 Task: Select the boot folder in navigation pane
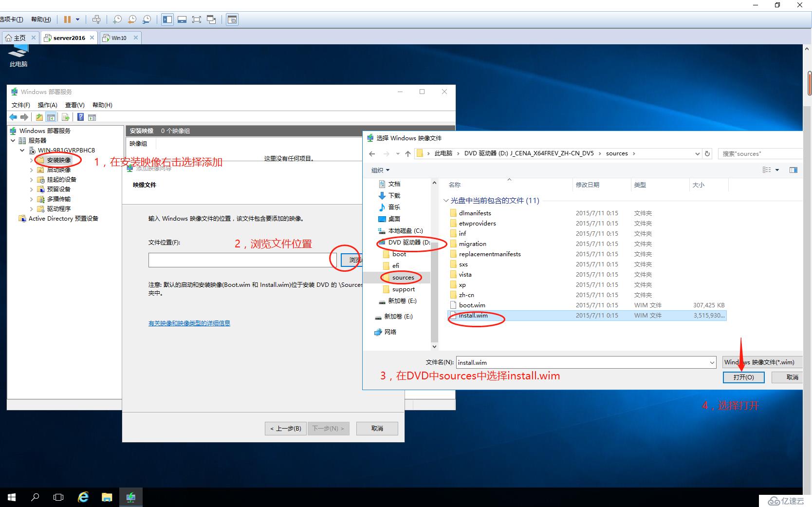click(399, 254)
